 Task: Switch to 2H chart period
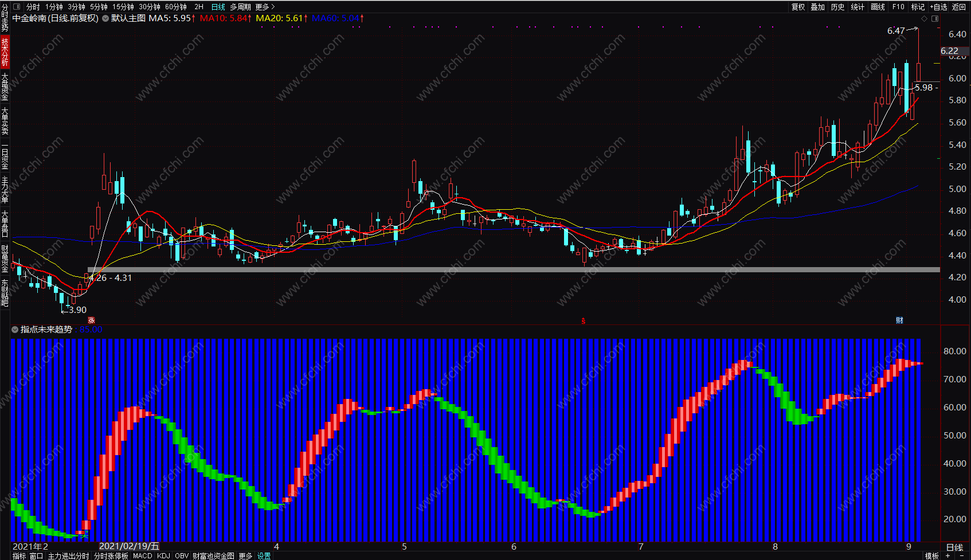tap(199, 7)
